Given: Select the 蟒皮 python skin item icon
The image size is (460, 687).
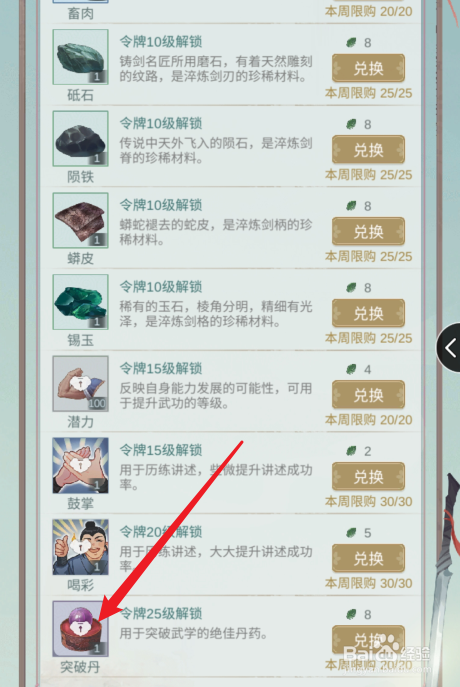Looking at the screenshot, I should tap(81, 220).
